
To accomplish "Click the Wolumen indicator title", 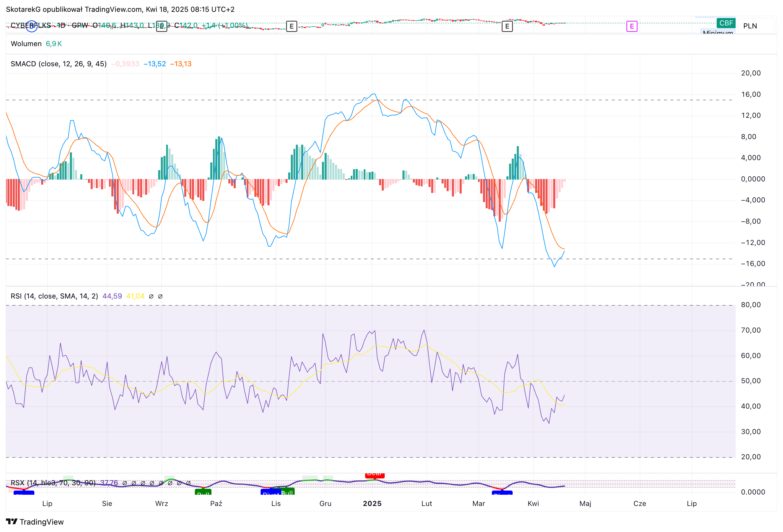I will [x=26, y=44].
